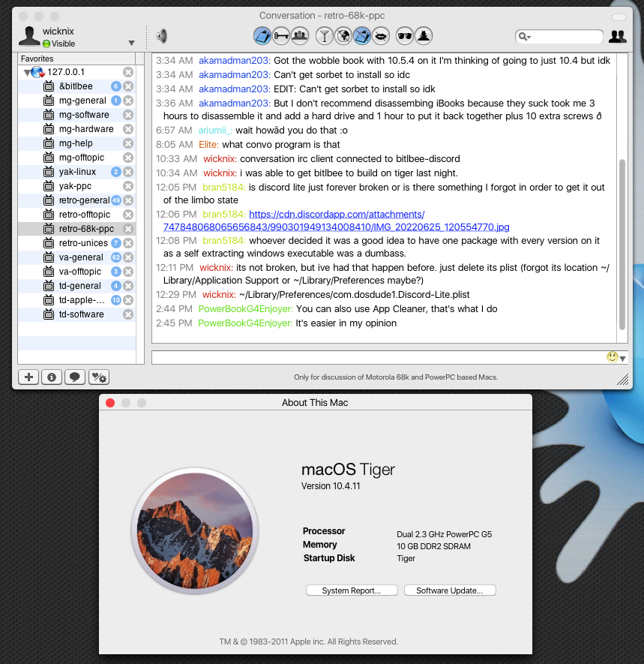This screenshot has width=644, height=664.
Task: Click the message input field
Action: [x=379, y=357]
